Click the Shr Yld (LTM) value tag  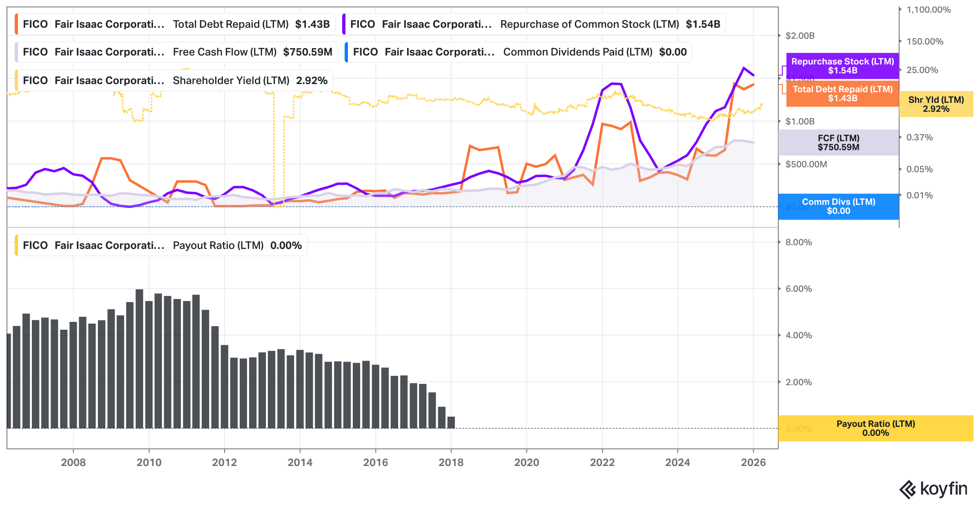click(936, 104)
